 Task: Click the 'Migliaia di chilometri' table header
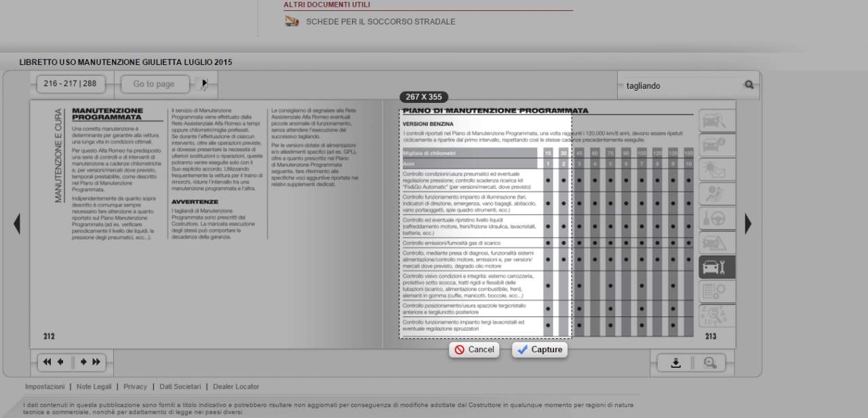point(429,153)
